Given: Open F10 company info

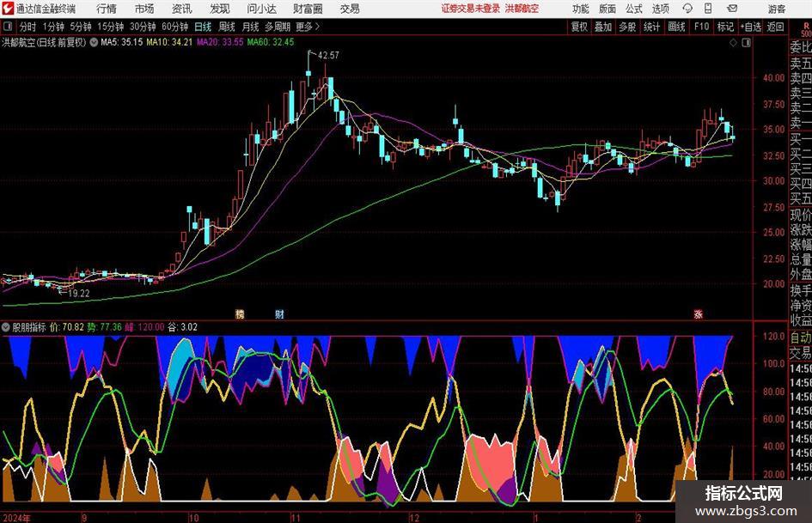Looking at the screenshot, I should [x=702, y=27].
